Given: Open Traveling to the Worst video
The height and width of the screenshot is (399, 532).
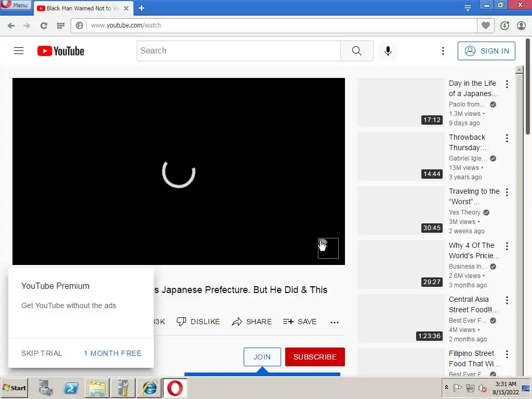Looking at the screenshot, I should pos(474,196).
